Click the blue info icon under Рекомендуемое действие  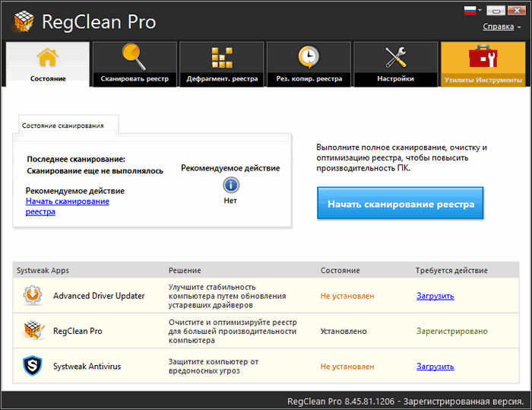230,185
